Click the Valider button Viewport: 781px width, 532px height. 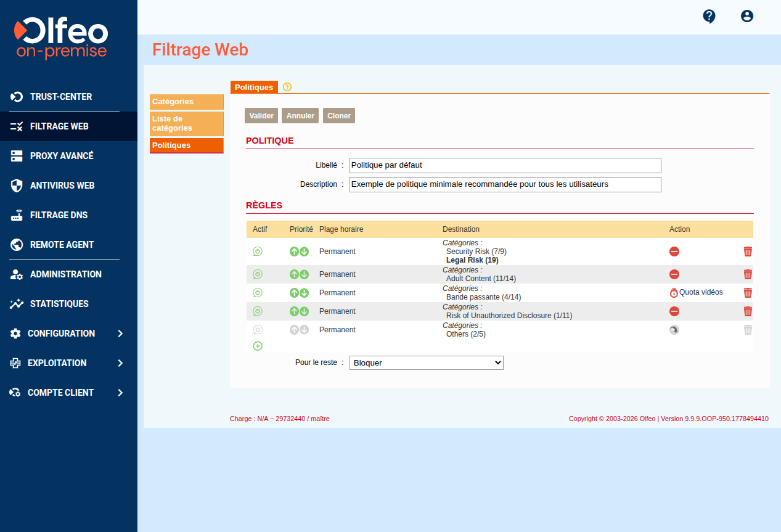261,116
